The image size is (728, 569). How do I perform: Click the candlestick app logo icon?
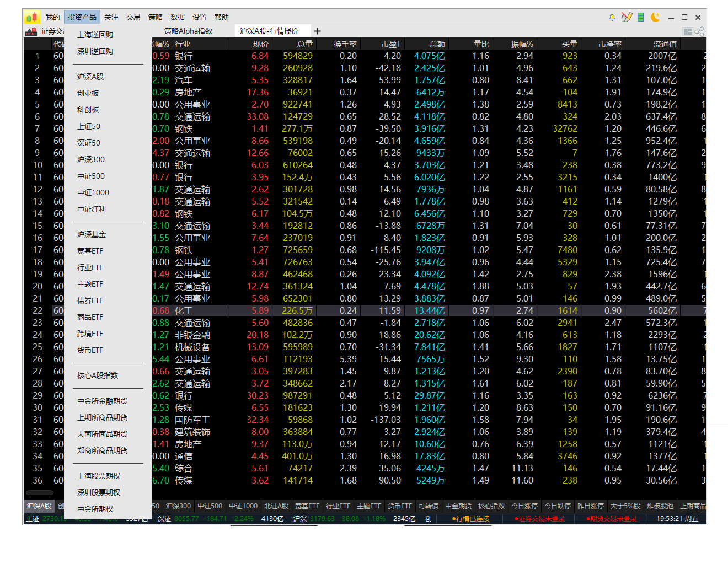[x=32, y=17]
